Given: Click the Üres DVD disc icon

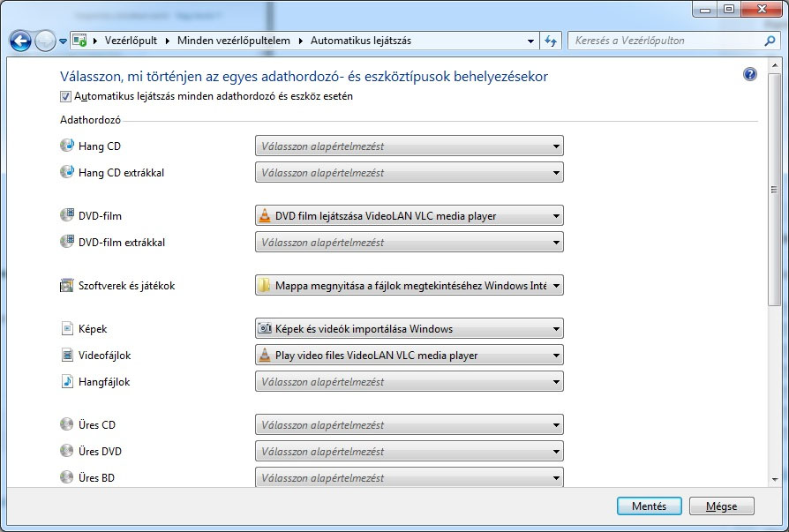Looking at the screenshot, I should coord(67,451).
